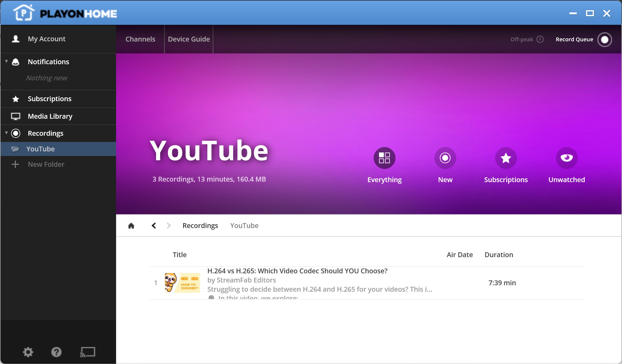Sort list by Duration column header
622x364 pixels.
(499, 255)
